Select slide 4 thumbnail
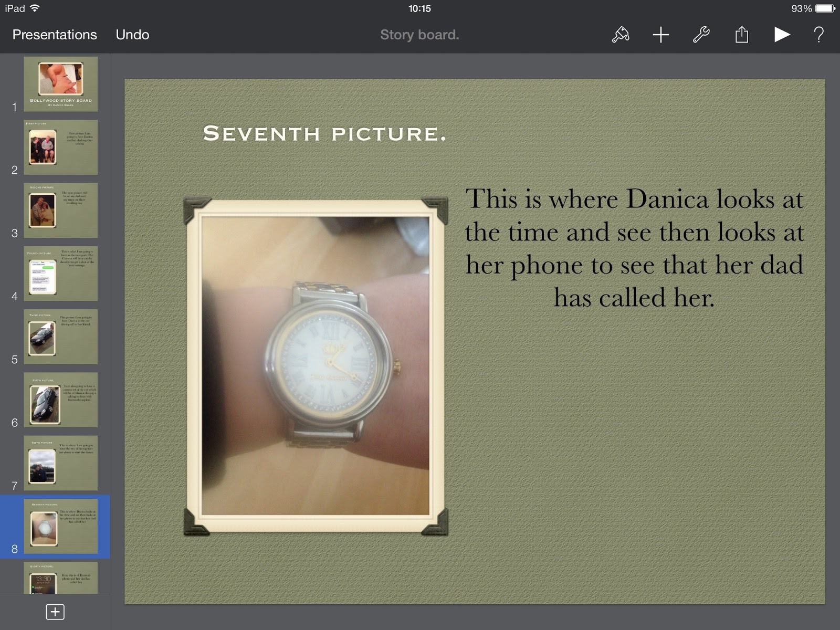 (60, 274)
